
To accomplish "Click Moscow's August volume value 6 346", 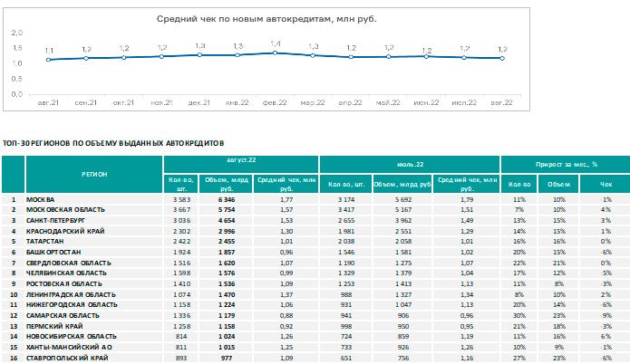I will coord(227,199).
